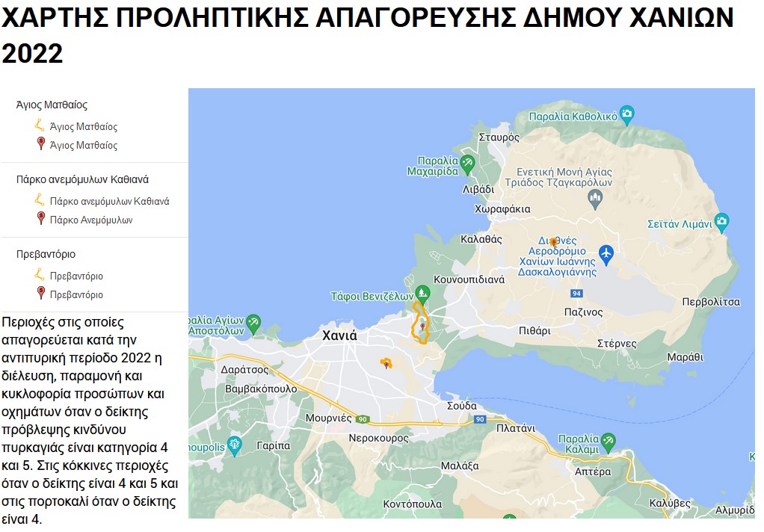Click the Χανιά city label on map
Screen dimensions: 764x532
339,336
